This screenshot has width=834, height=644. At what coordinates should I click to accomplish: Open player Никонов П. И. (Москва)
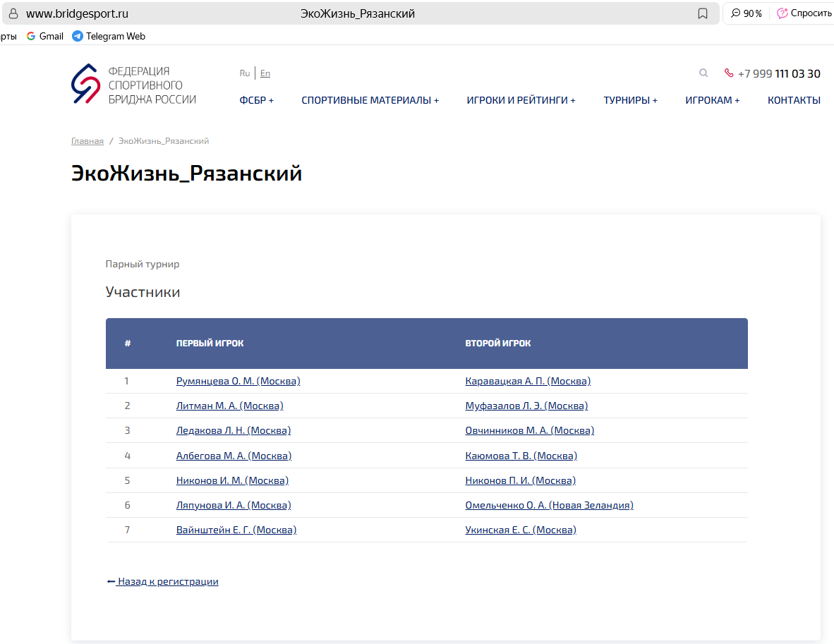click(520, 480)
